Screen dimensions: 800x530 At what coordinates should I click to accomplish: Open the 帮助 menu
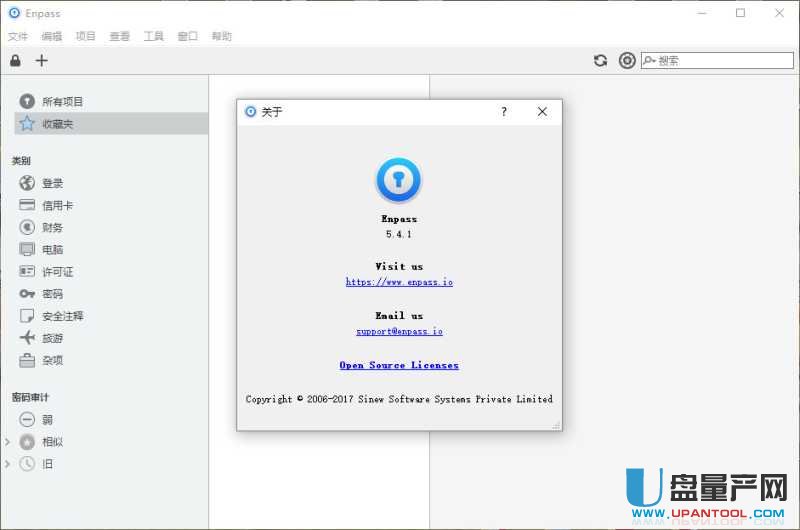(221, 36)
